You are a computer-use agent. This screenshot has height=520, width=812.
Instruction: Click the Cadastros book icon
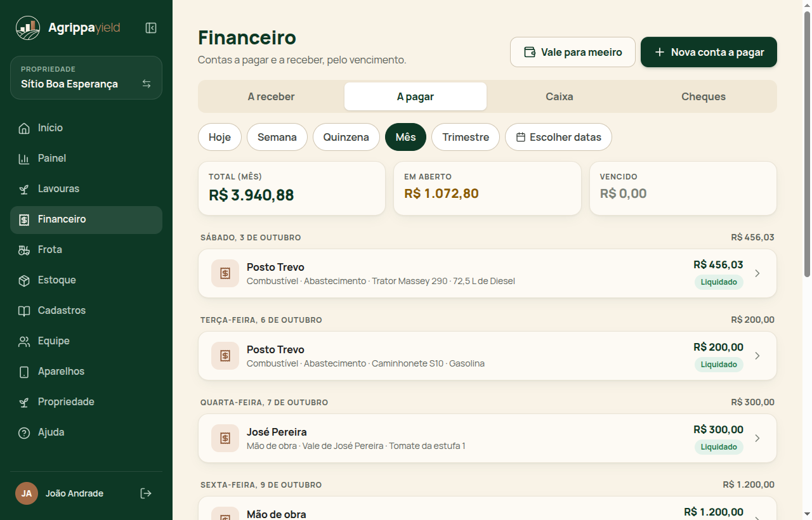click(24, 311)
